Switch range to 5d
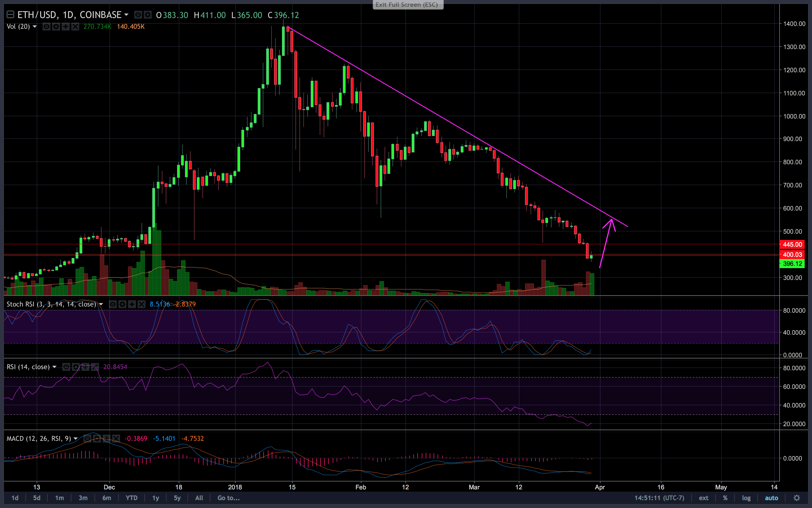Viewport: 812px width, 508px height. [37, 498]
